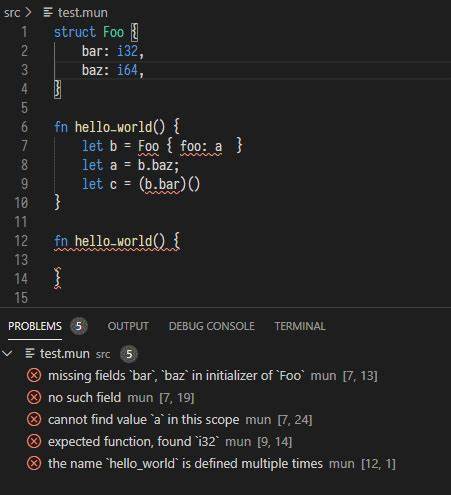Screen dimensions: 451x495
Task: Click the closing brace on line 14
Action: pyautogui.click(x=57, y=278)
